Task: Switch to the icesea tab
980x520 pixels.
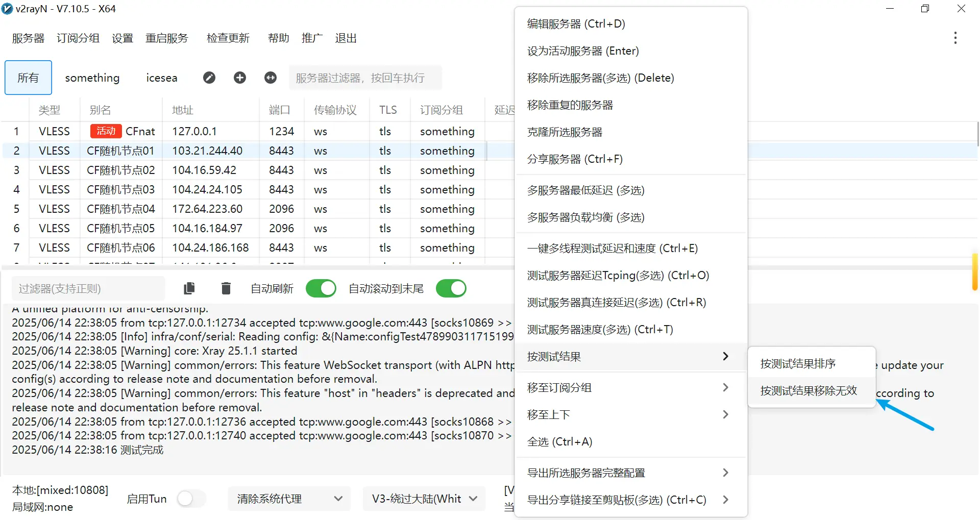Action: click(162, 78)
